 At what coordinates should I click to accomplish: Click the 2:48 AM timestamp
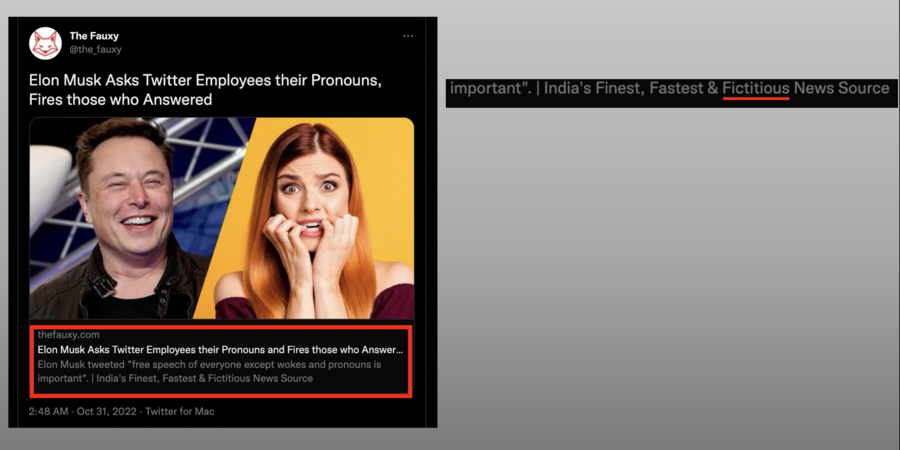click(x=48, y=411)
